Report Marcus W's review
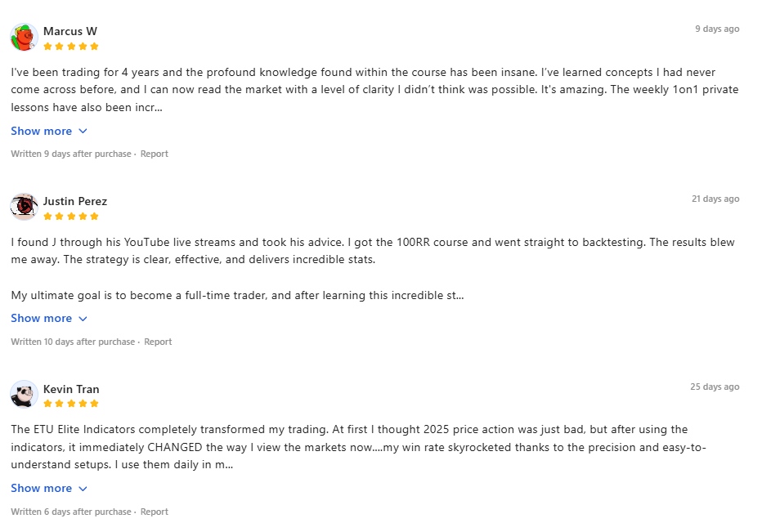771x532 pixels. tap(155, 154)
